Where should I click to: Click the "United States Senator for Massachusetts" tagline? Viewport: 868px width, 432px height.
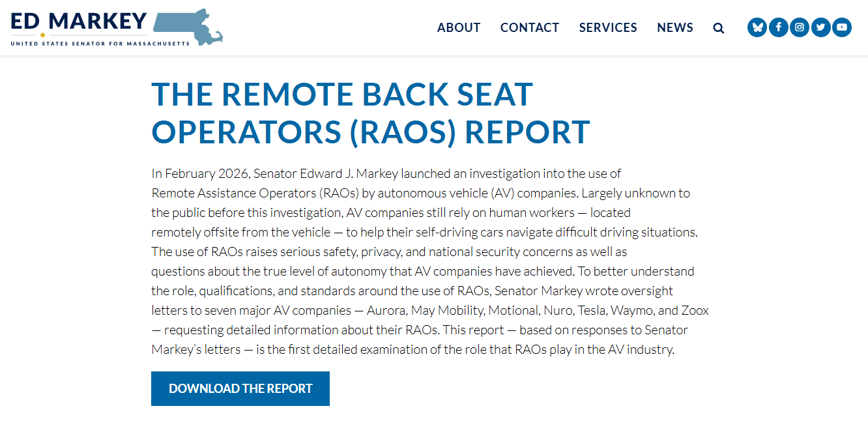pos(100,44)
